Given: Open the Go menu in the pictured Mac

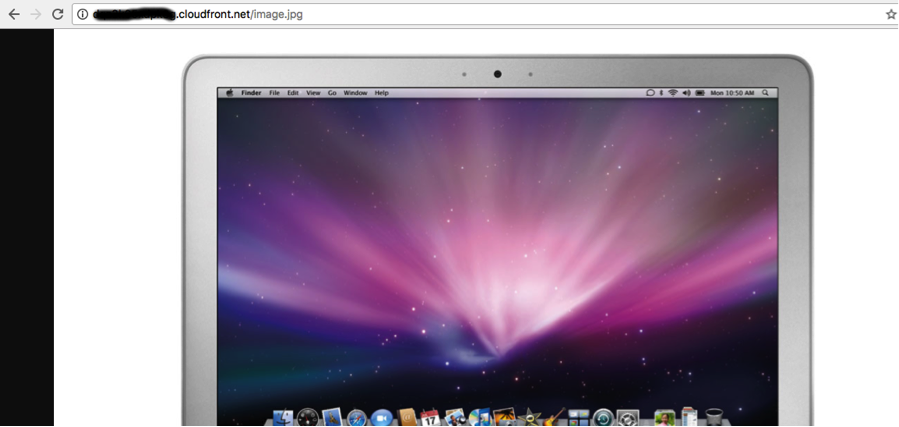Looking at the screenshot, I should pos(332,92).
